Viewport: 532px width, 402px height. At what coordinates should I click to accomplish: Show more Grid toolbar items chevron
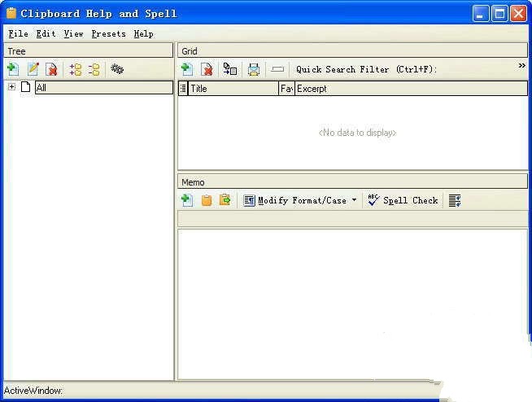[521, 66]
